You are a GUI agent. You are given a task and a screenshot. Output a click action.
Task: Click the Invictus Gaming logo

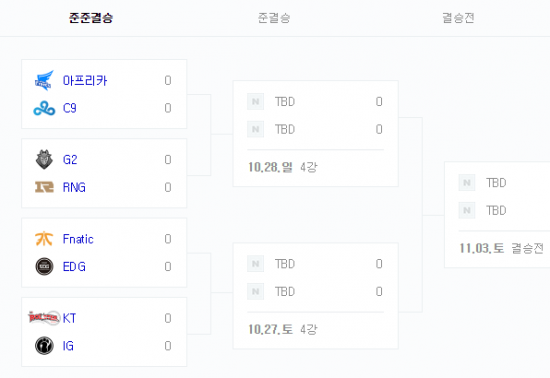pyautogui.click(x=44, y=346)
